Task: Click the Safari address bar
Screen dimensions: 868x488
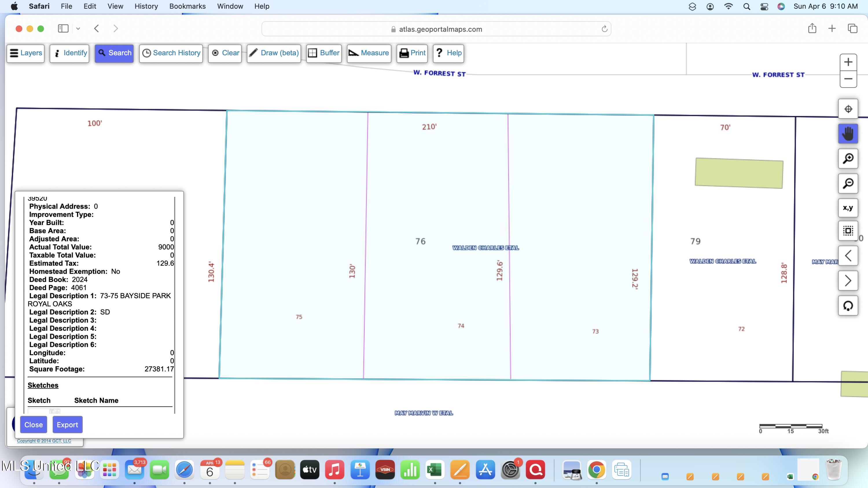Action: point(436,29)
